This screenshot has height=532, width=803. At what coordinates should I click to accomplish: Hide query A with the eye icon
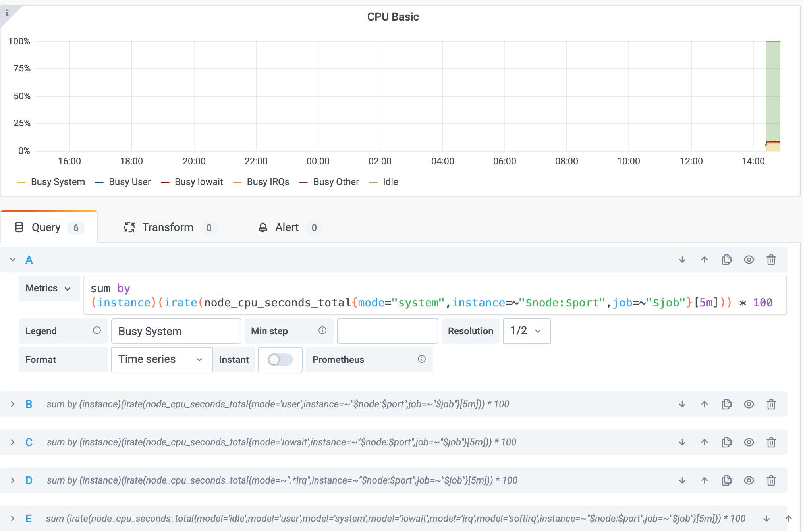point(749,259)
